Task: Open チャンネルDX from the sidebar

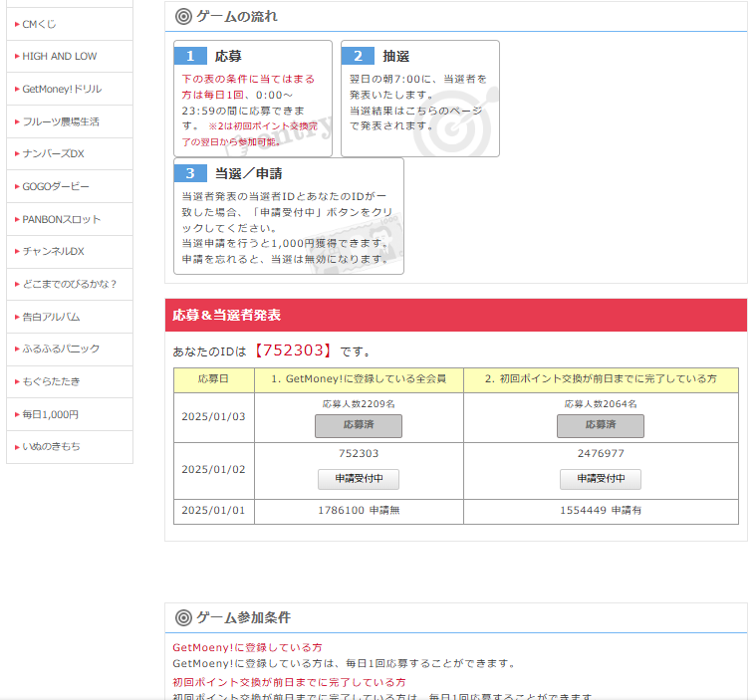Action: coord(54,252)
